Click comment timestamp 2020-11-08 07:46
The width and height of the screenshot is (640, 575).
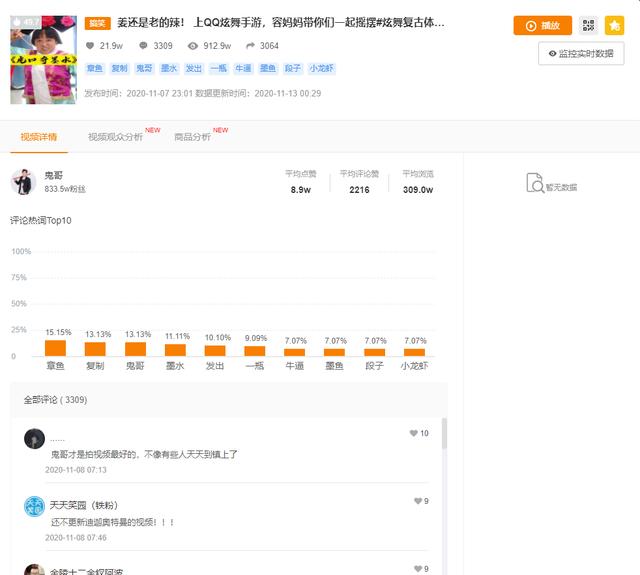pyautogui.click(x=76, y=538)
